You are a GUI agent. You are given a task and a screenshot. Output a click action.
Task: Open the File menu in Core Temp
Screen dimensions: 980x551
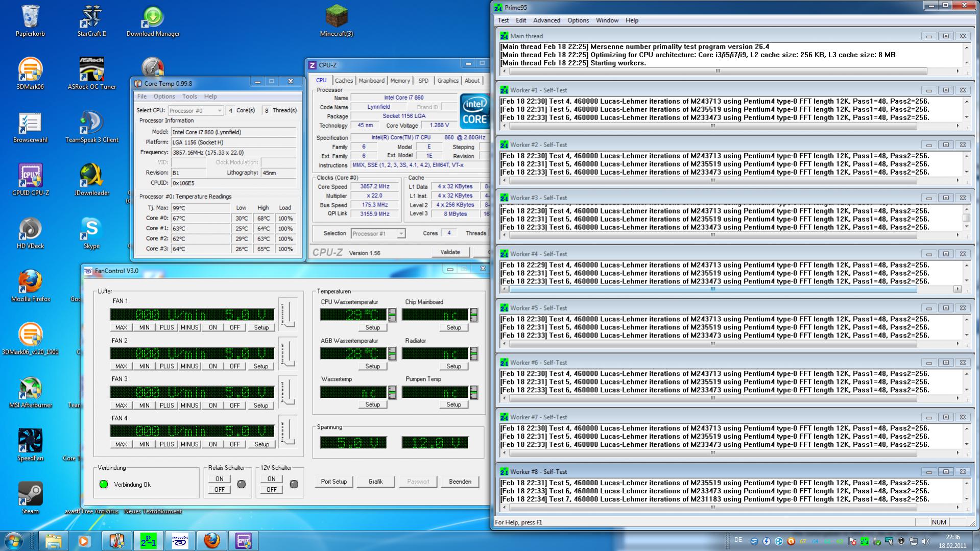point(142,97)
